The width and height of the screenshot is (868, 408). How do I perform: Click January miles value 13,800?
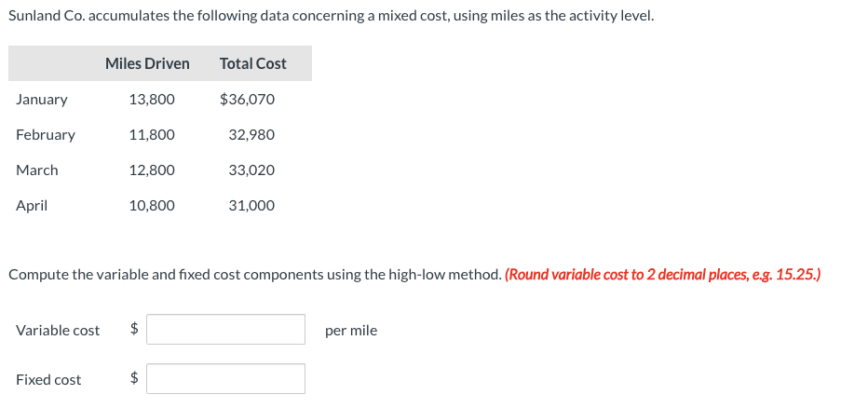coord(152,100)
